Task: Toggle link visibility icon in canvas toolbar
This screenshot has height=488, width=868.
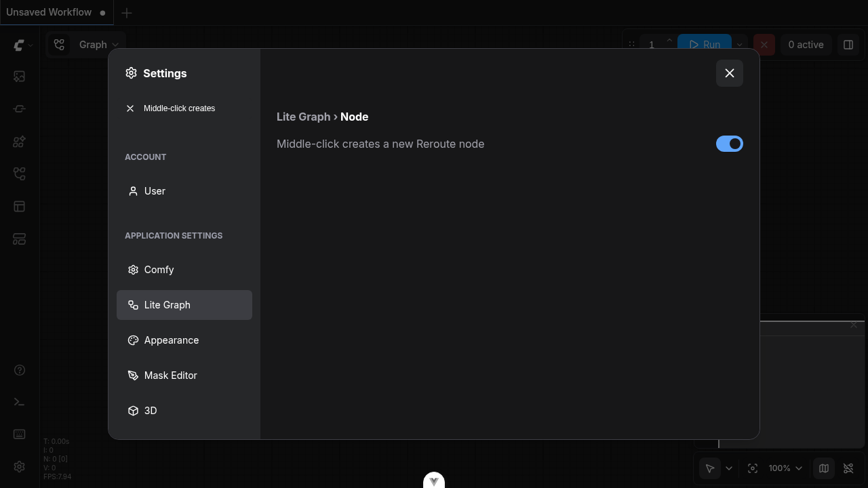Action: [848, 468]
